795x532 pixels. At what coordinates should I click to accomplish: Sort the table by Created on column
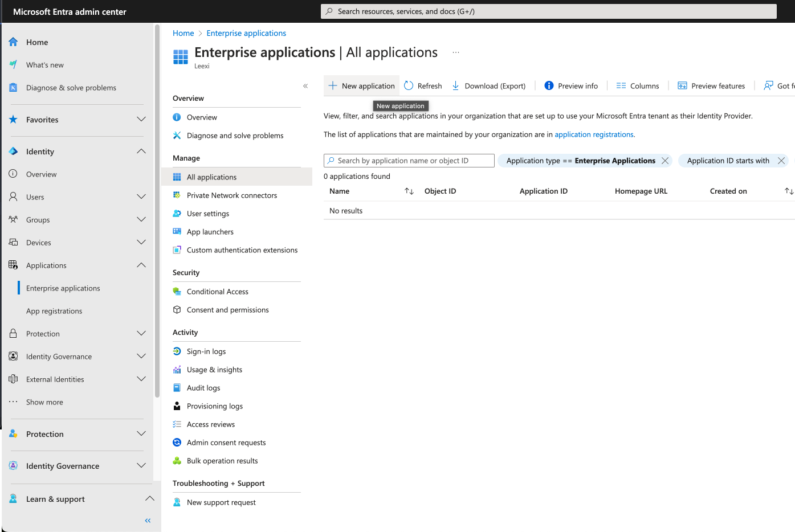click(789, 191)
